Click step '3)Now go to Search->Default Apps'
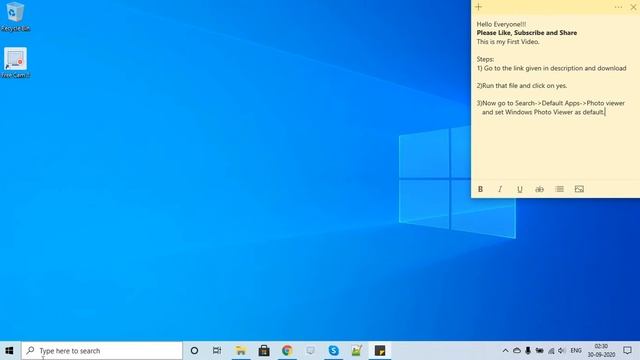This screenshot has height=360, width=640. [551, 103]
